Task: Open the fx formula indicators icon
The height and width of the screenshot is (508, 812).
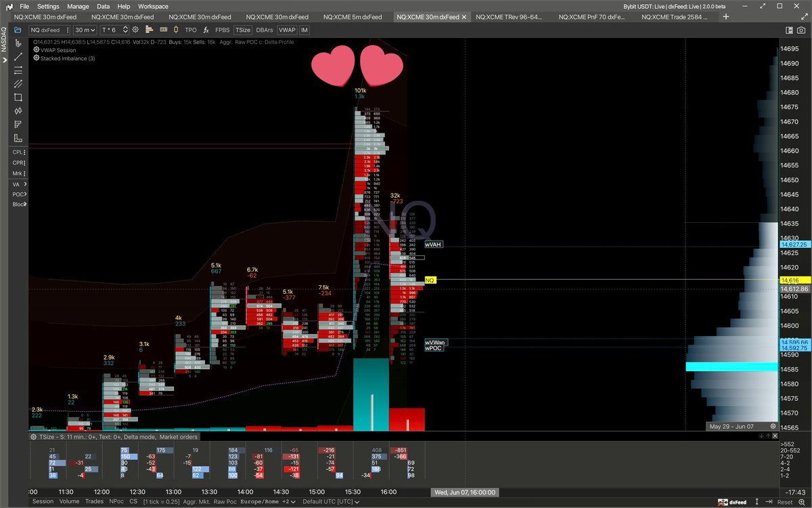Action: pos(206,30)
